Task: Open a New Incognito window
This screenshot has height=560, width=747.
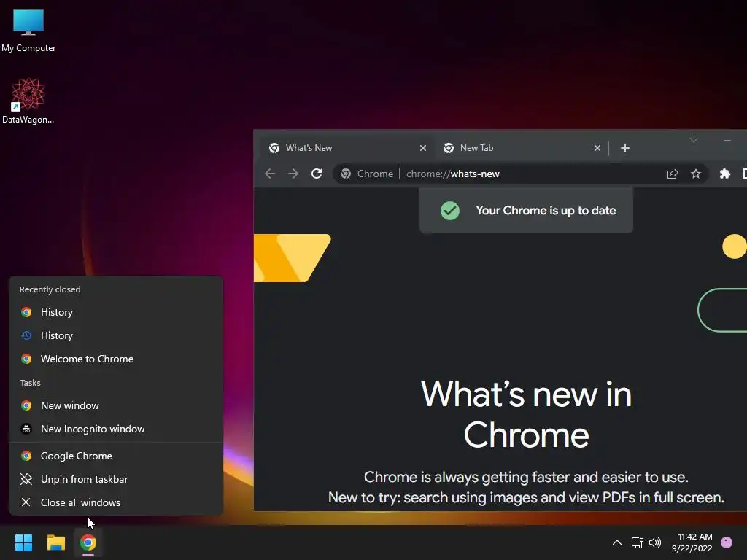Action: coord(115,429)
